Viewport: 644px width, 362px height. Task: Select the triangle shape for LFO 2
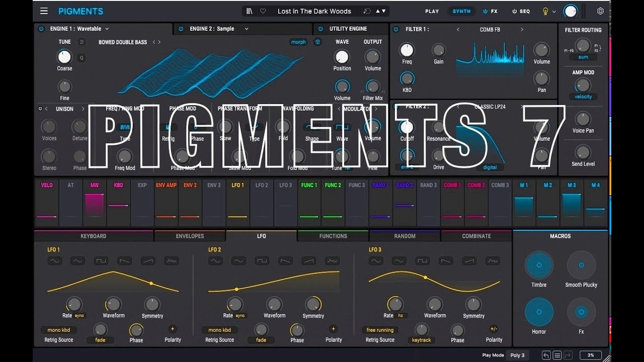click(x=238, y=261)
